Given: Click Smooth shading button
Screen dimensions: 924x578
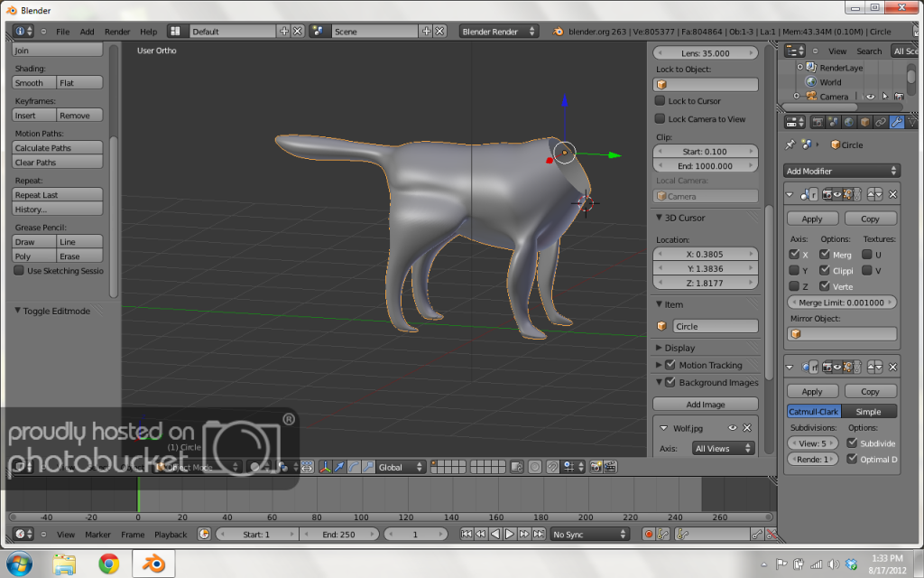Looking at the screenshot, I should coord(34,82).
